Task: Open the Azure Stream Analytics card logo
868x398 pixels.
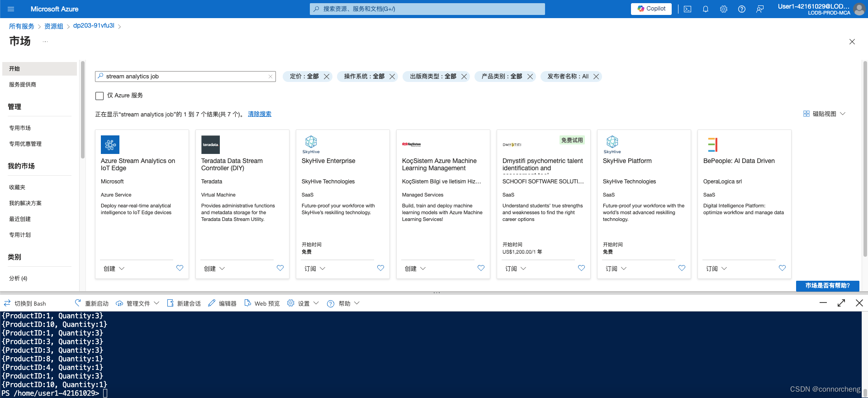Action: pyautogui.click(x=110, y=145)
